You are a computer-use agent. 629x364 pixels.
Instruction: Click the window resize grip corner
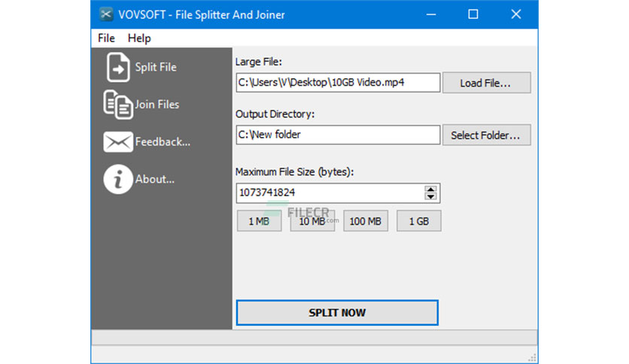tap(533, 357)
